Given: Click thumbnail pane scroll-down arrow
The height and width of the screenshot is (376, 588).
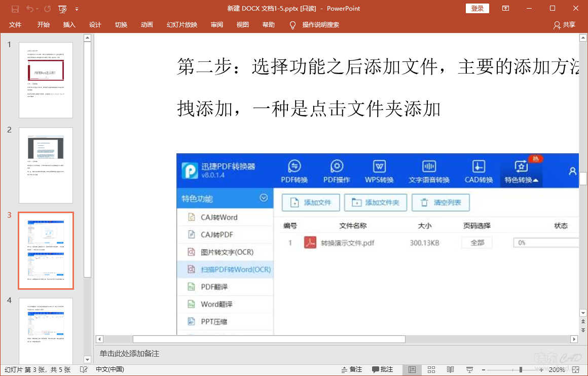Looking at the screenshot, I should [x=87, y=359].
